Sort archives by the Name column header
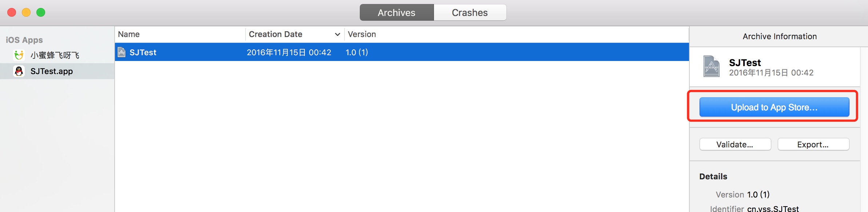 [x=129, y=34]
